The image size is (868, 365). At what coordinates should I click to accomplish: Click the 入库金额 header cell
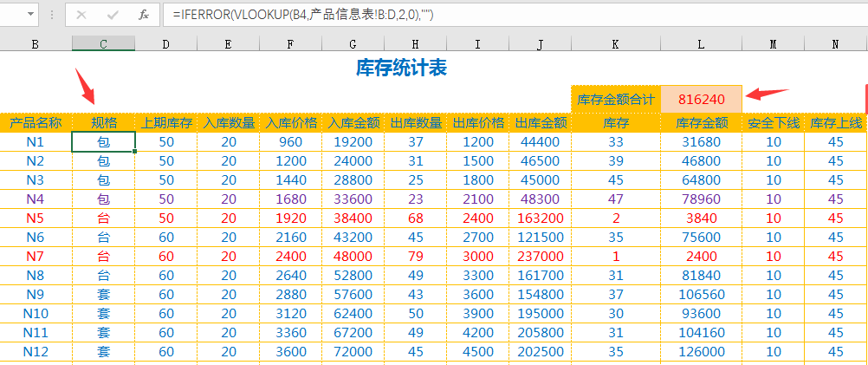tap(353, 122)
